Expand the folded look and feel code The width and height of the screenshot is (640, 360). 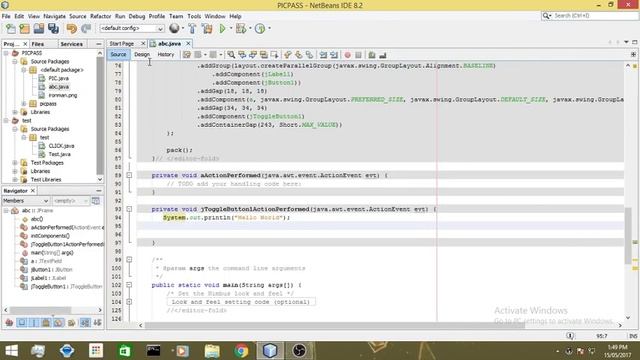click(x=129, y=302)
